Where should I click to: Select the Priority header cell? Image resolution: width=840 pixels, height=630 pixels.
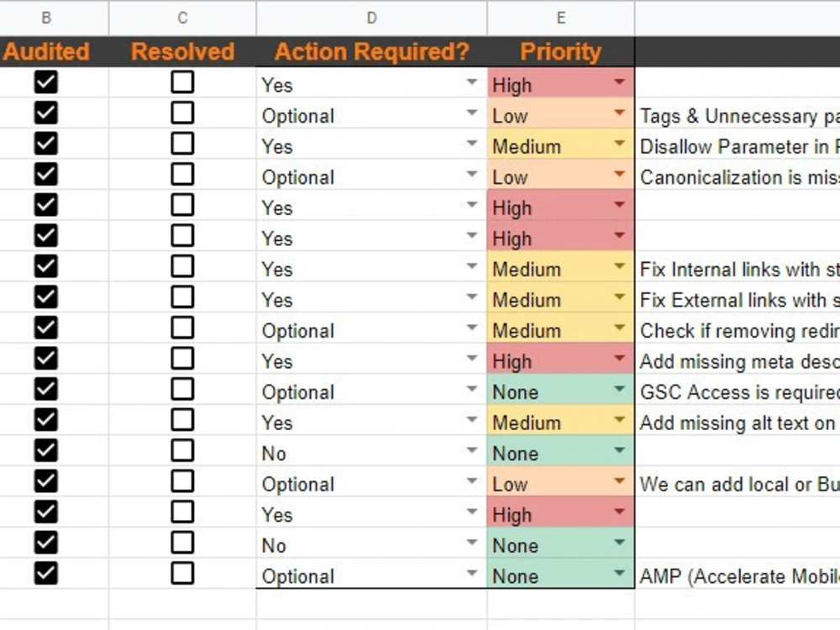point(561,51)
